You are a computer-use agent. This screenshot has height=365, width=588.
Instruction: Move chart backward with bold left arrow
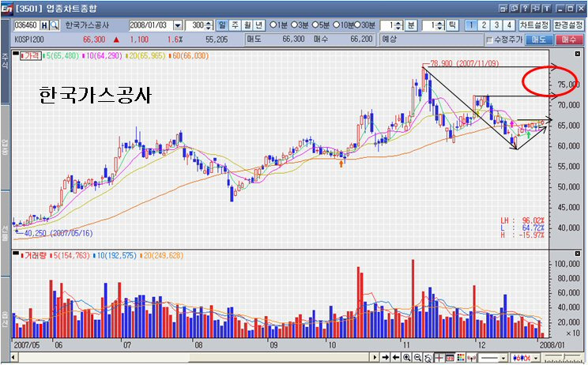pos(396,358)
